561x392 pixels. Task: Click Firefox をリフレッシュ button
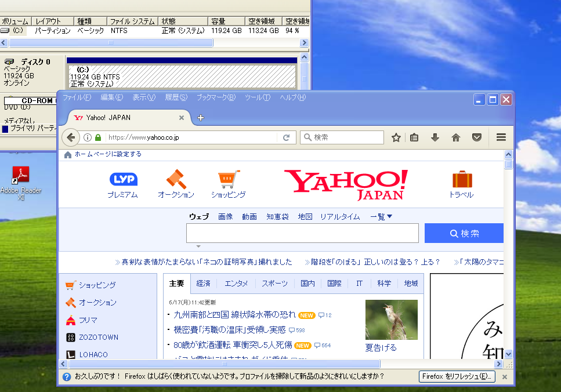pyautogui.click(x=457, y=376)
